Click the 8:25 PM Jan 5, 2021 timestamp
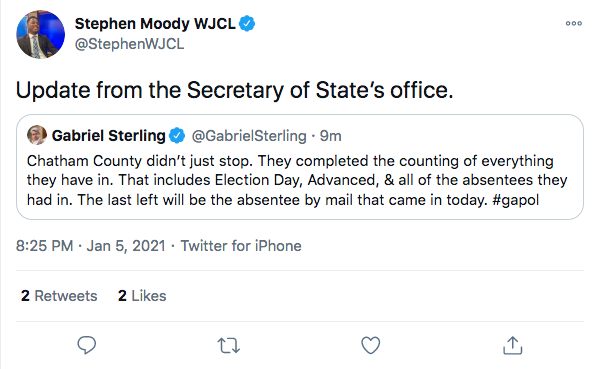This screenshot has height=369, width=598. pyautogui.click(x=90, y=246)
